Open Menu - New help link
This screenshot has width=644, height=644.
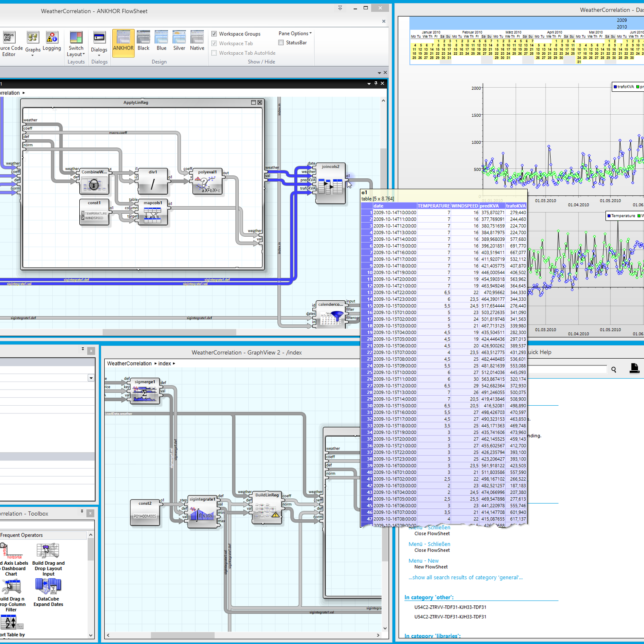(x=423, y=561)
